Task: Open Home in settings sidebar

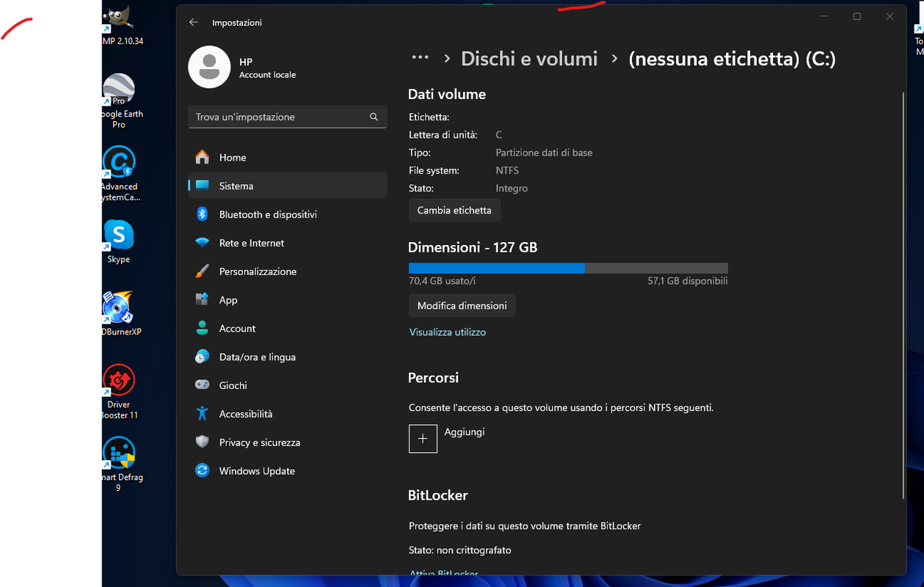Action: coord(288,158)
